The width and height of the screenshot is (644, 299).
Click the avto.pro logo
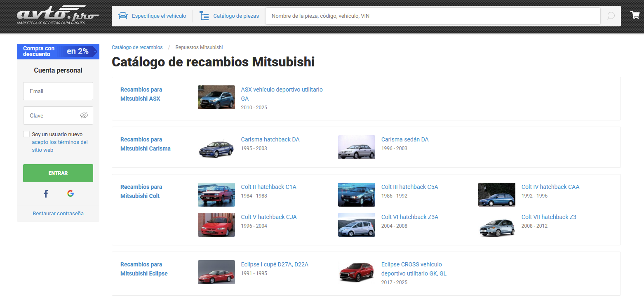pyautogui.click(x=58, y=15)
